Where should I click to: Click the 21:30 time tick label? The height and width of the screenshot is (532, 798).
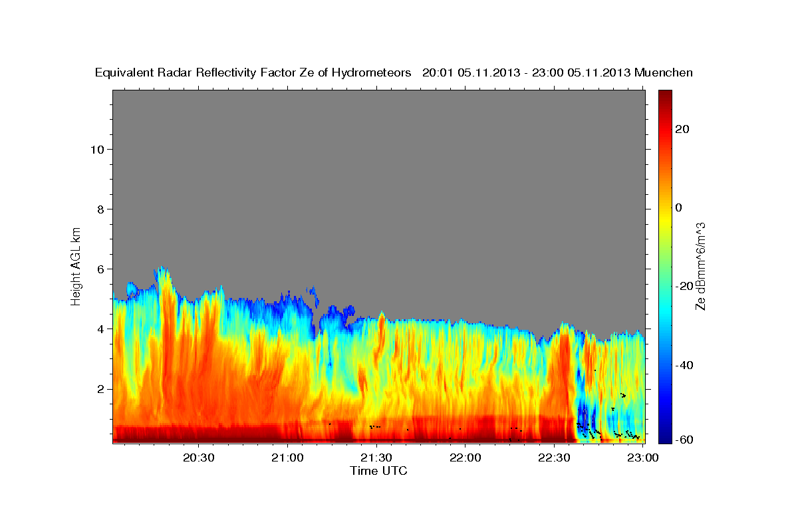(x=376, y=458)
